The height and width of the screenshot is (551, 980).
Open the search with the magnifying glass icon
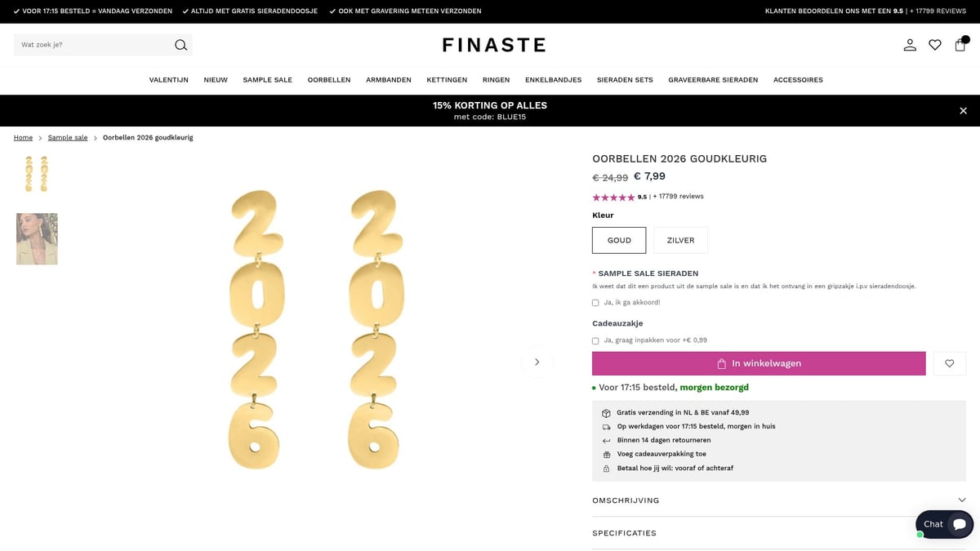[x=180, y=45]
